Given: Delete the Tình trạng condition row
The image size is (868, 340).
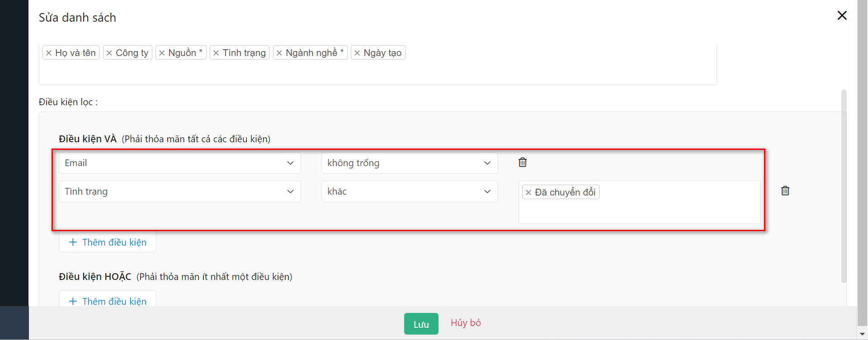Looking at the screenshot, I should pyautogui.click(x=785, y=191).
